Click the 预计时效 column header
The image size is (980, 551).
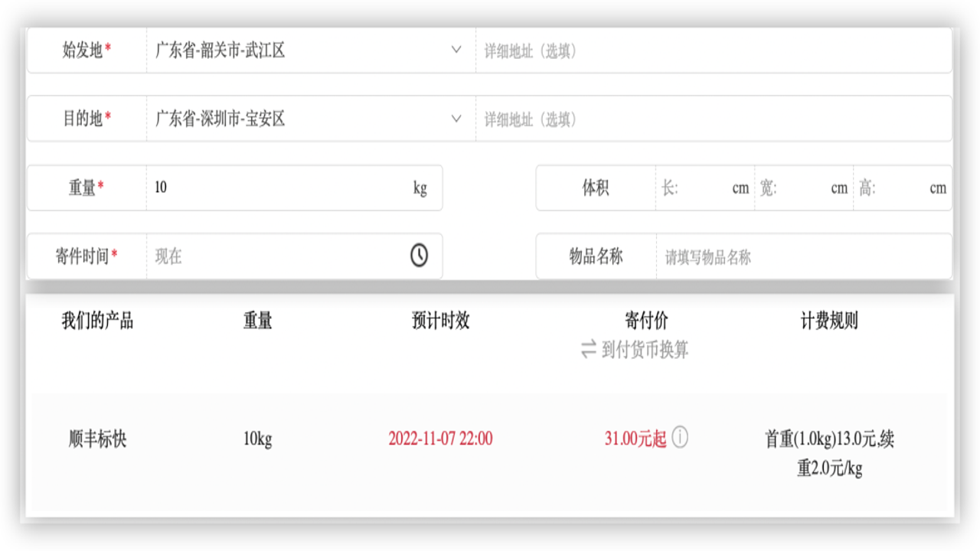(440, 321)
